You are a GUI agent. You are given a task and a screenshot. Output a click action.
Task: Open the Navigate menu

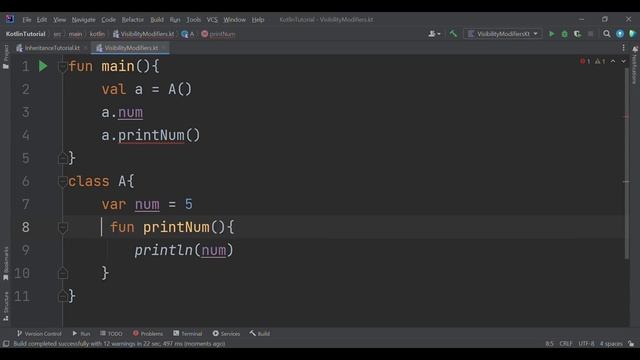coord(83,20)
